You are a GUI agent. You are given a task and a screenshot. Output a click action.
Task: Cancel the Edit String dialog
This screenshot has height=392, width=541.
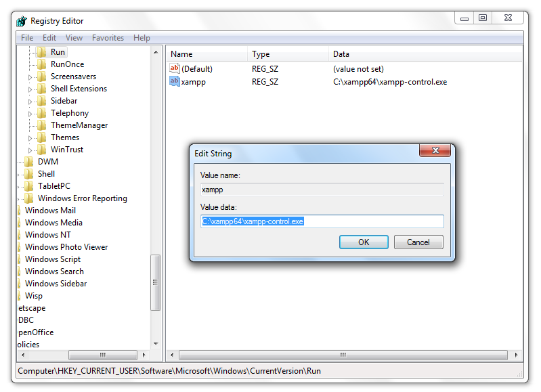(x=418, y=242)
